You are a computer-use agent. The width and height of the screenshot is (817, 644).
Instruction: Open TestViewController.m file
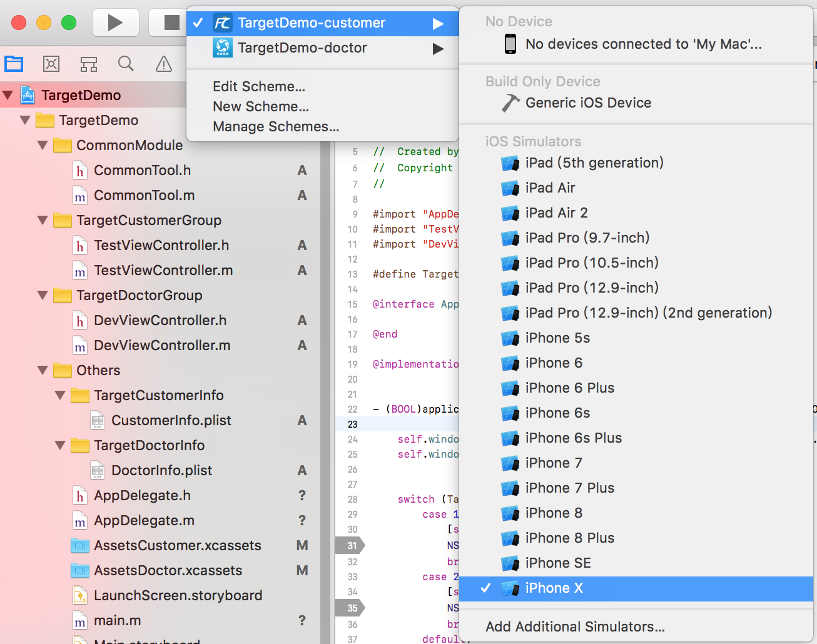[163, 270]
